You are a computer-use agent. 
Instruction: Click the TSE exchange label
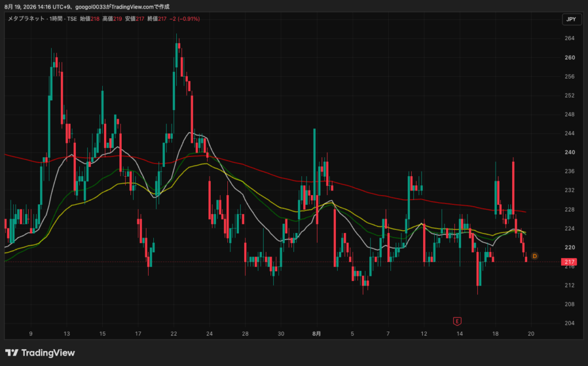(x=72, y=19)
